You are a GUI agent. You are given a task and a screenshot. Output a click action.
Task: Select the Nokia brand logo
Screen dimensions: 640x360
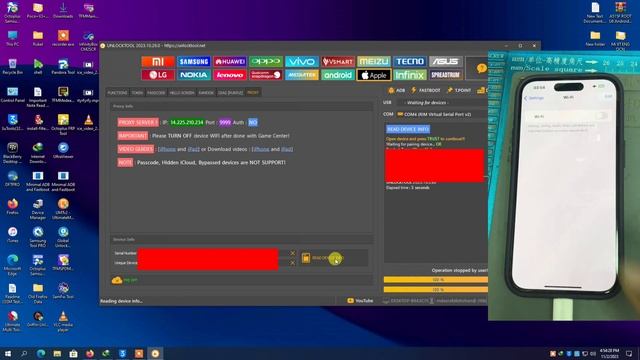pos(194,75)
